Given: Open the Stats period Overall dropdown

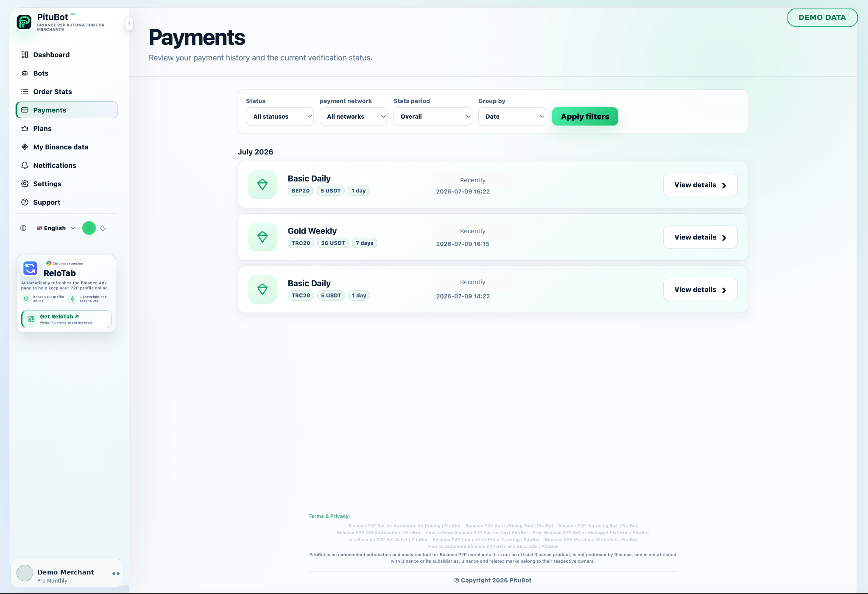Looking at the screenshot, I should 433,117.
